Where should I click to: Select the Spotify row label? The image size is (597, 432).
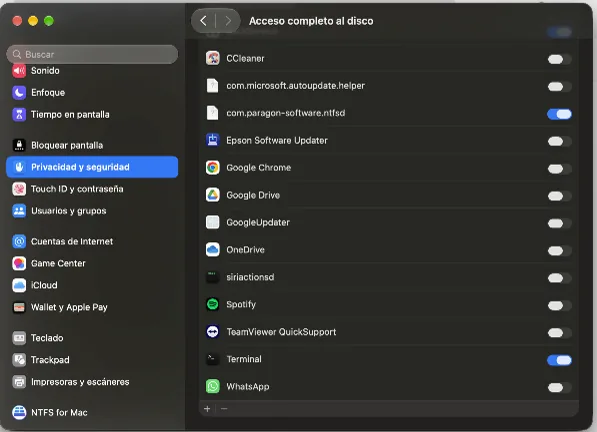click(x=241, y=304)
